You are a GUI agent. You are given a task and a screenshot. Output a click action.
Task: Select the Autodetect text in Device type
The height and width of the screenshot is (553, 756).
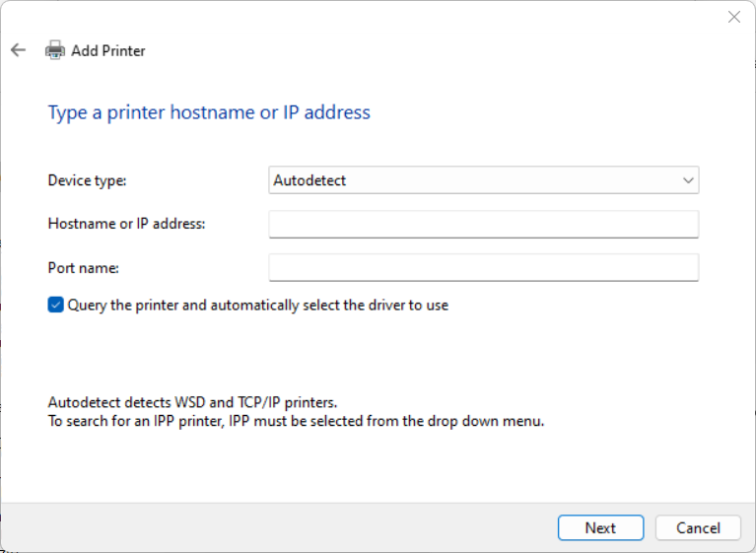(x=309, y=180)
